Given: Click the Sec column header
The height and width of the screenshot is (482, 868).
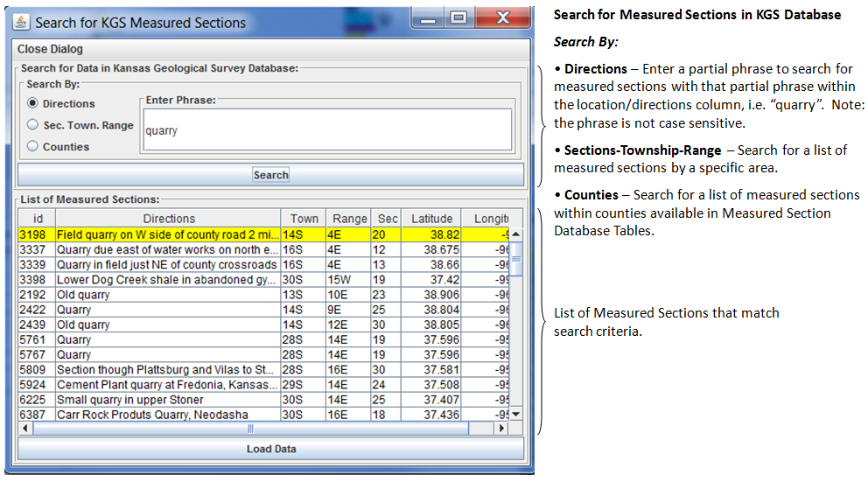Looking at the screenshot, I should click(387, 219).
